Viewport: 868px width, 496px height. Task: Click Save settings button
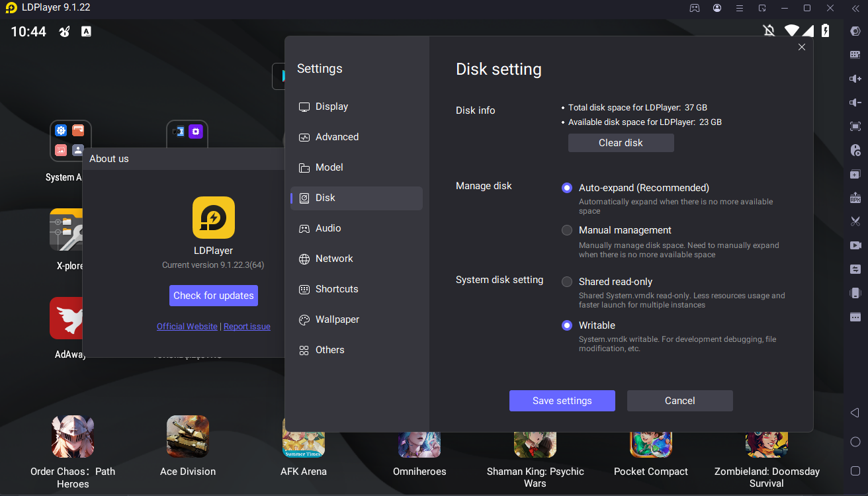pos(562,401)
